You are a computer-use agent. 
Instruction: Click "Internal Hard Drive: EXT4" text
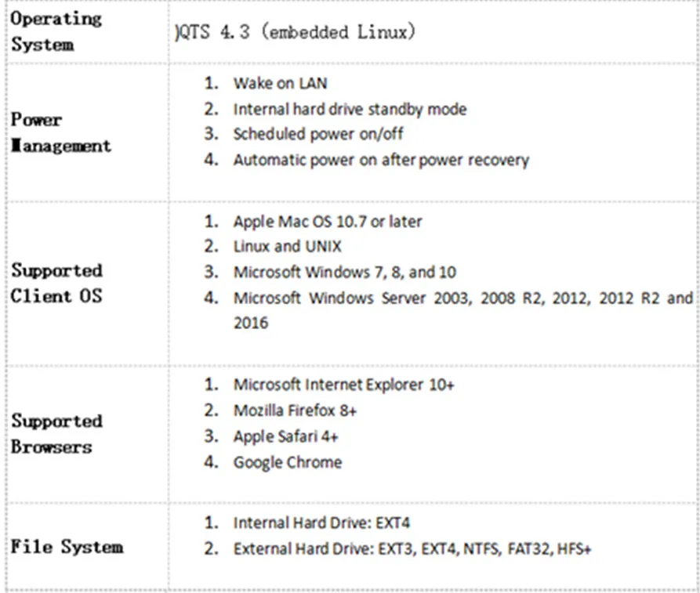(321, 522)
